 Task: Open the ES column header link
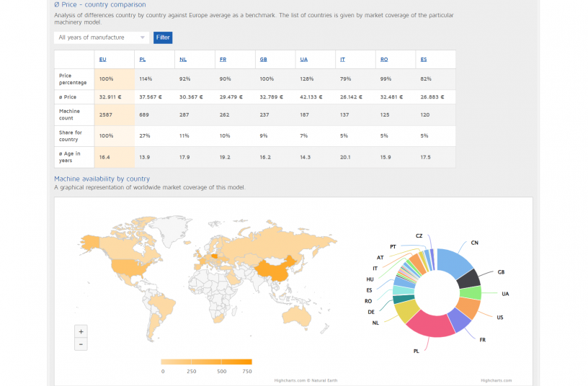click(x=424, y=60)
